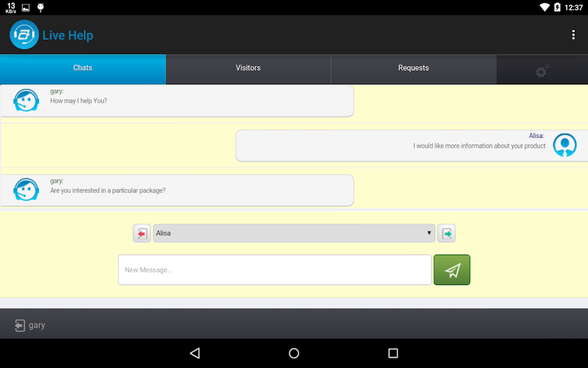This screenshot has height=368, width=588.
Task: Open the settings gears tab
Action: click(x=542, y=70)
